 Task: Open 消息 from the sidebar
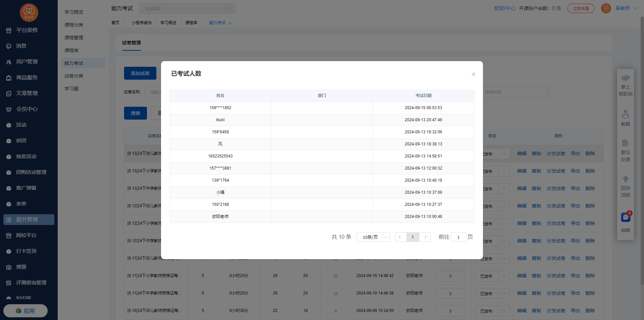(21, 46)
